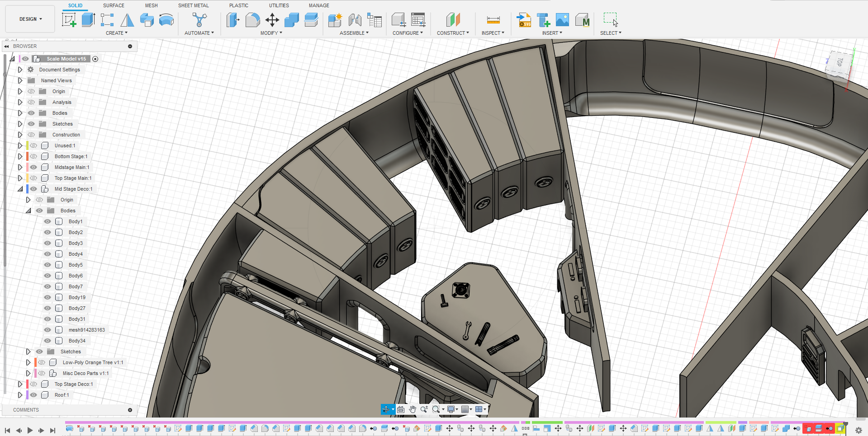Start Create Sketch tool
This screenshot has width=868, height=436.
pyautogui.click(x=69, y=20)
